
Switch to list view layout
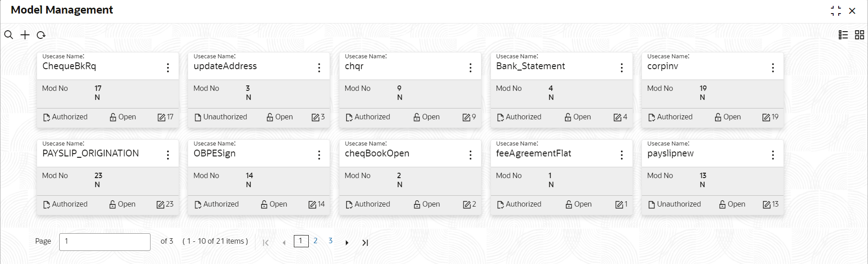tap(843, 35)
